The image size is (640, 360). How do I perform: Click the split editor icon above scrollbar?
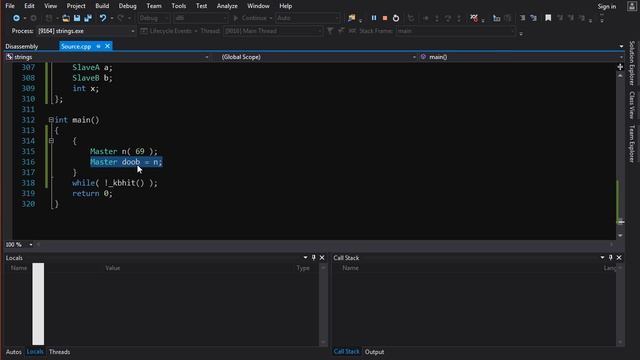click(x=620, y=67)
